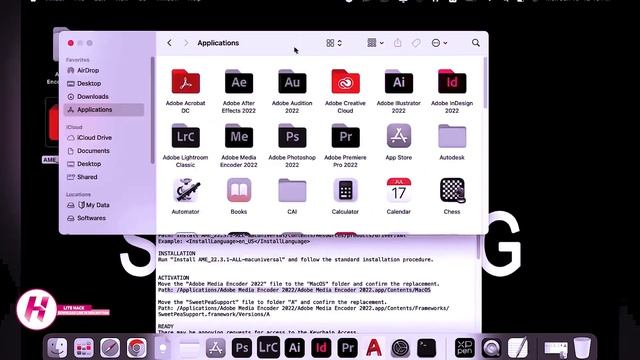Open the Adobe InDesign 2022 folder

pos(452,82)
